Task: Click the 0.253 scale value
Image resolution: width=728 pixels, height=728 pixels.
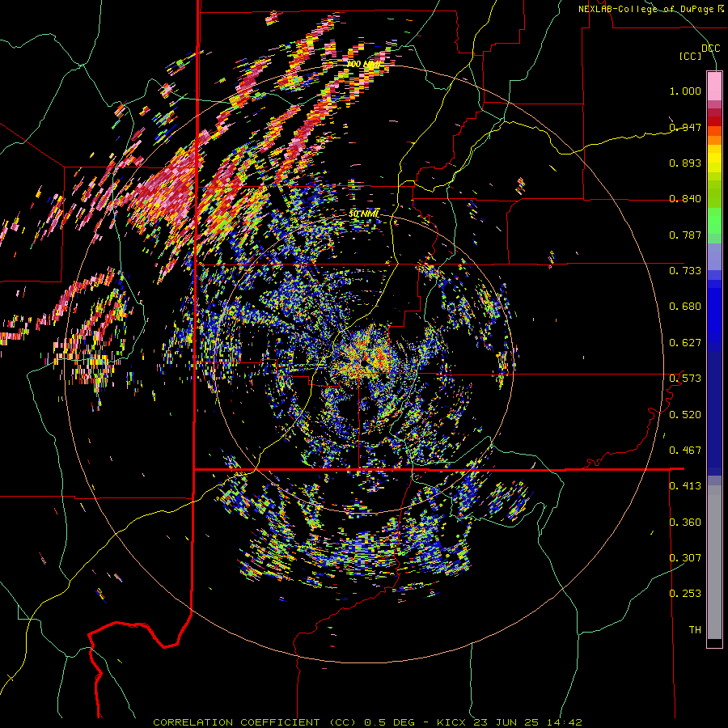Action: 685,594
